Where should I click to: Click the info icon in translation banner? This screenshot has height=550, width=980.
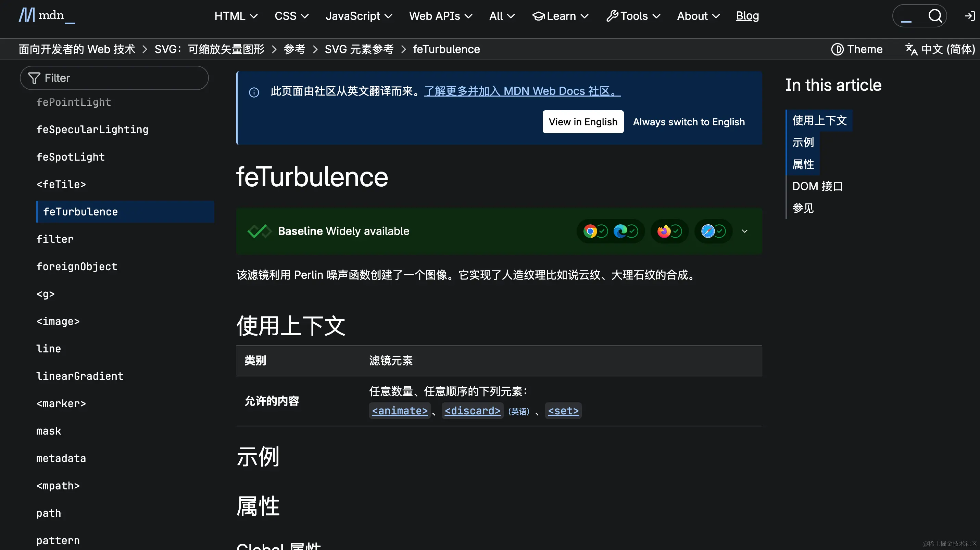coord(254,92)
